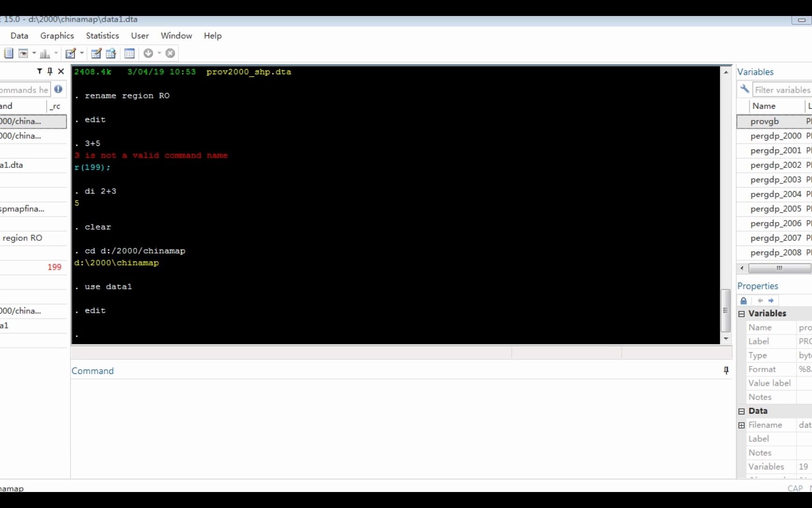Click the Properties previous arrow
This screenshot has width=812, height=508.
(760, 301)
